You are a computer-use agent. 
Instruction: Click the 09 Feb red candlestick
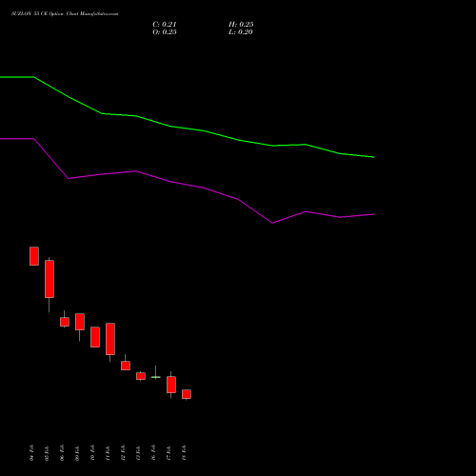[80, 322]
